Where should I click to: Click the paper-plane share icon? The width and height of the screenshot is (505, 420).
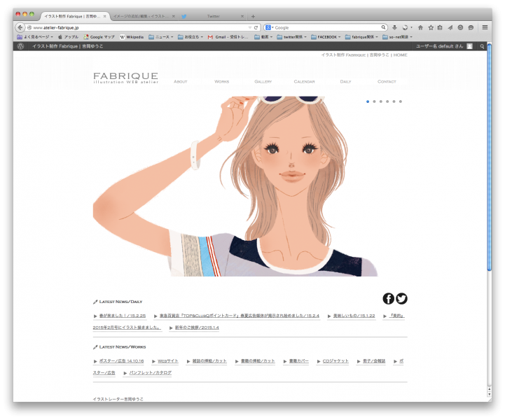tap(450, 28)
